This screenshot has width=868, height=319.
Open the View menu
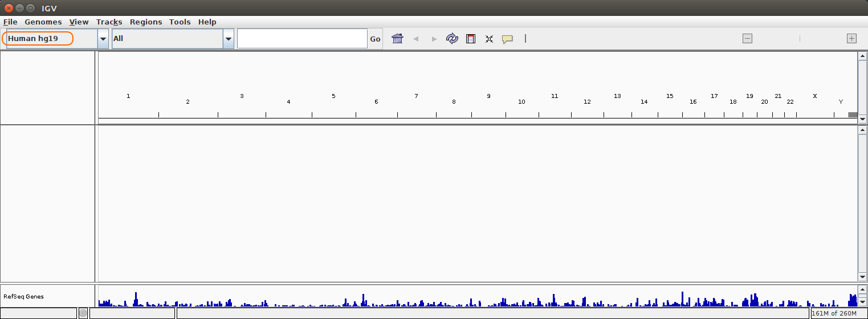coord(79,22)
